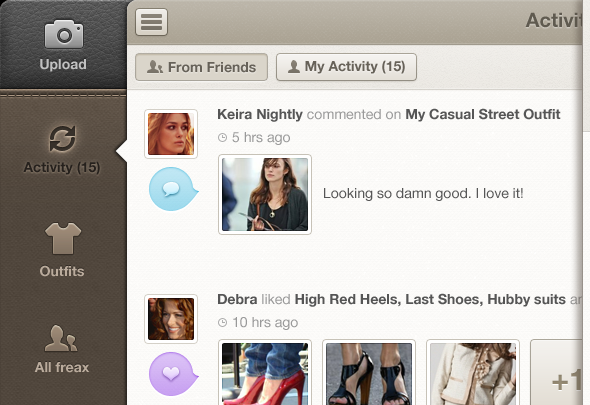
Task: Switch to the My Activity (15) tab
Action: tap(346, 67)
